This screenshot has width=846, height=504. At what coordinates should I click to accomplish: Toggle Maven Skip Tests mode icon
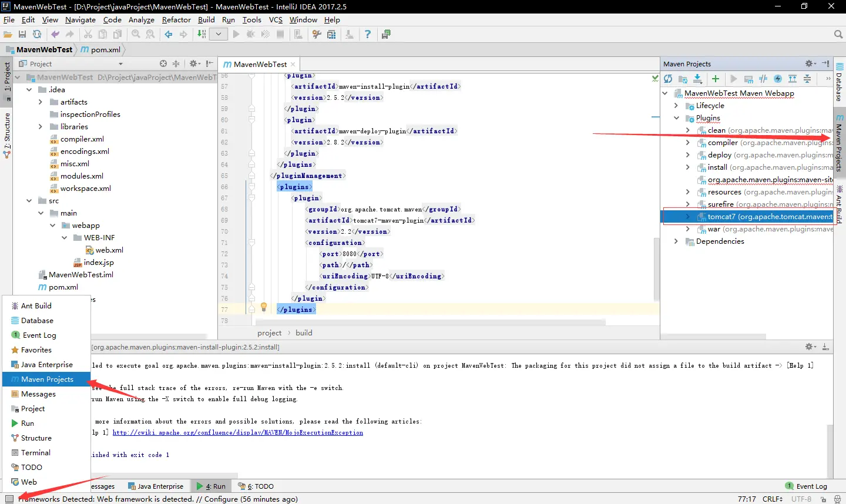click(x=778, y=79)
